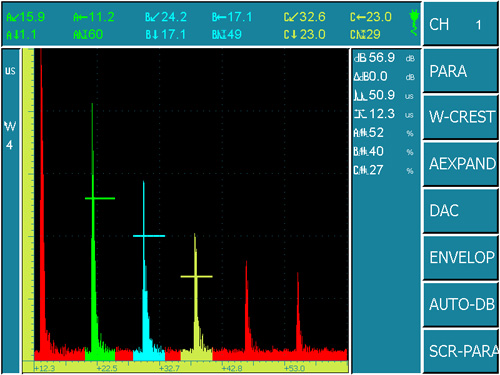The height and width of the screenshot is (375, 500).
Task: Click the green power plug status icon
Action: (x=414, y=23)
